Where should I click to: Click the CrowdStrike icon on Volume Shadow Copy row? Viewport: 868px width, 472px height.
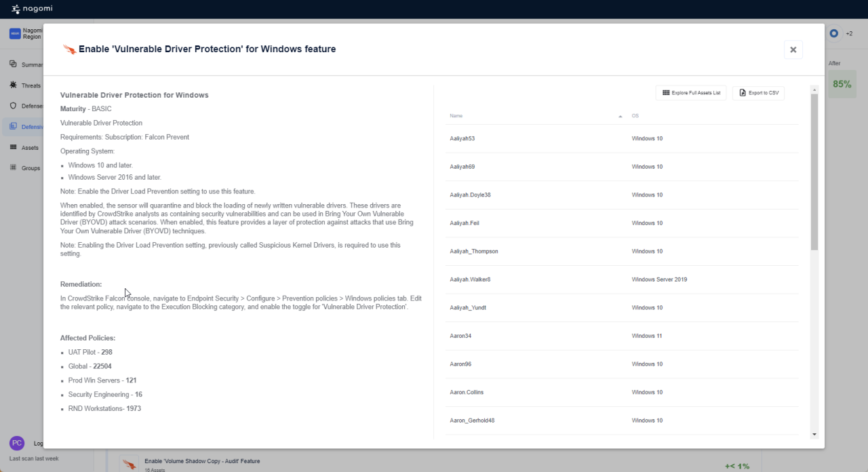click(x=129, y=464)
